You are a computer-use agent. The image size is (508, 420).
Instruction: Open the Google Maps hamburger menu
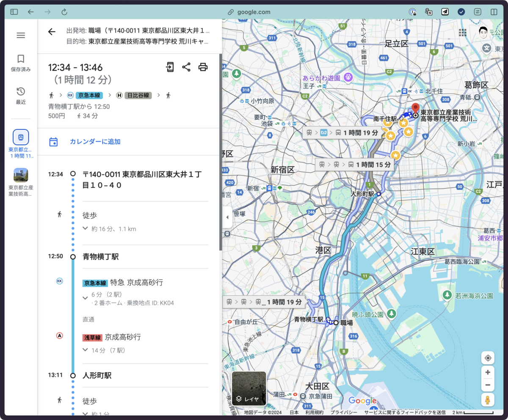tap(21, 35)
